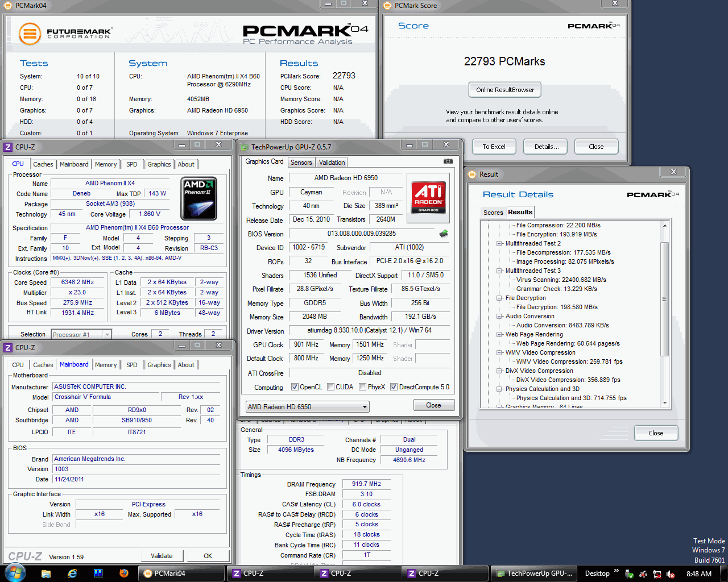This screenshot has width=728, height=582.
Task: Click Result Details scroll down arrow
Action: tap(664, 403)
